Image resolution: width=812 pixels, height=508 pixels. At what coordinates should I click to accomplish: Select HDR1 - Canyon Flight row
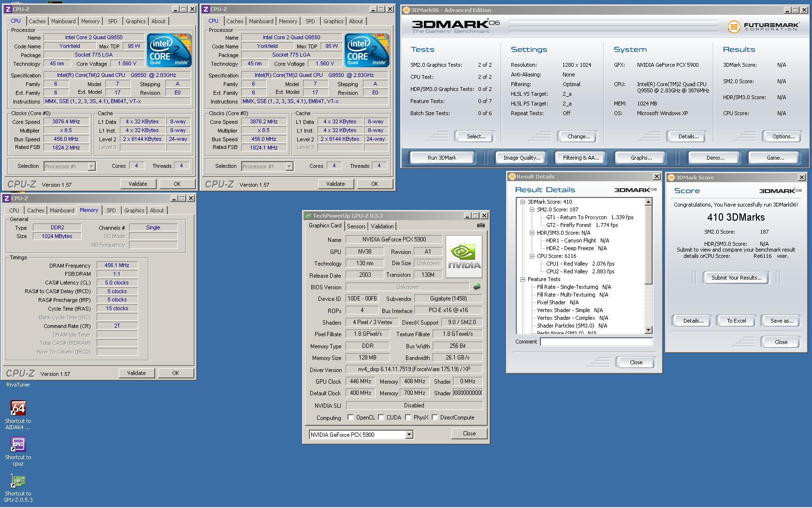coord(578,240)
